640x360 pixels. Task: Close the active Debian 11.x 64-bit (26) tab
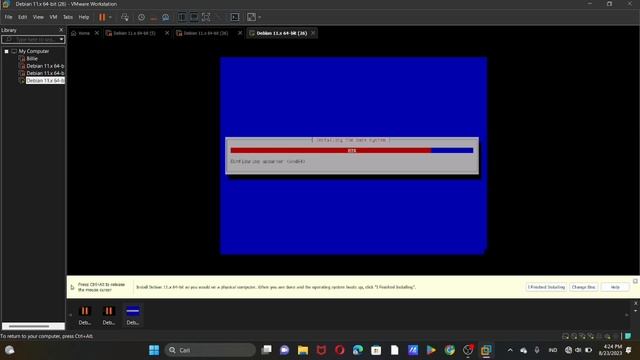pos(313,33)
